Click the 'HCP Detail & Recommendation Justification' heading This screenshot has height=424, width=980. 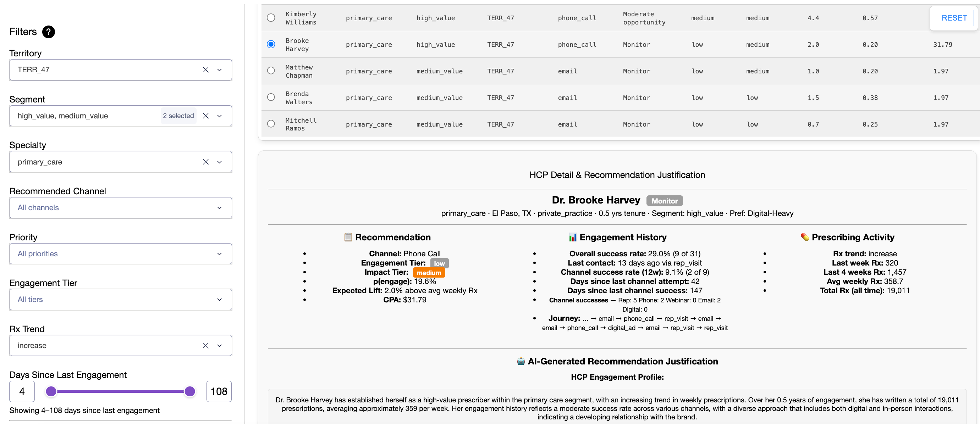(617, 175)
